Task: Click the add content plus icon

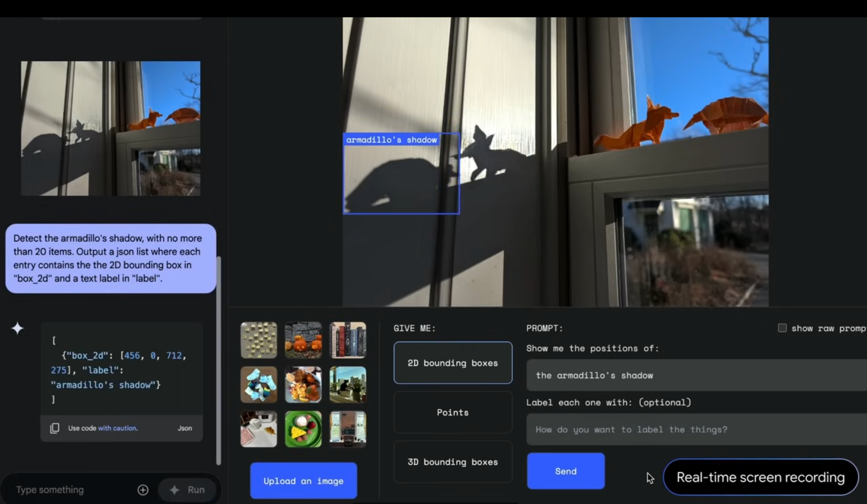Action: 143,489
